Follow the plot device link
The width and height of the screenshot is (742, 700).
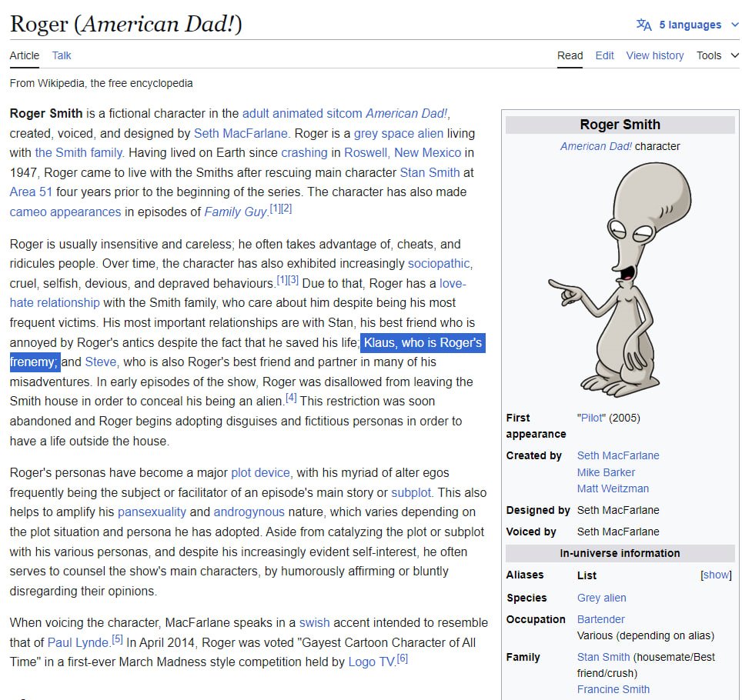click(x=260, y=472)
